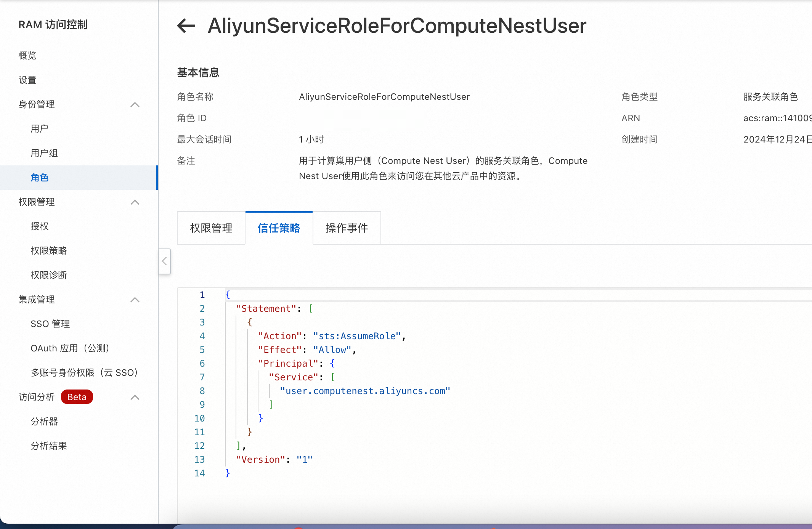Image resolution: width=812 pixels, height=529 pixels.
Task: Select the 信任策略 tab
Action: (x=279, y=228)
